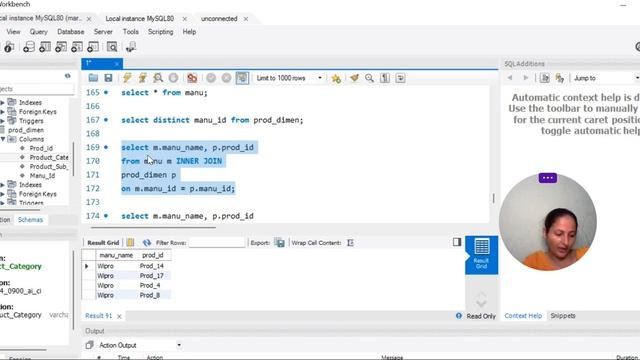Beautify the query with broom icon

(x=354, y=78)
